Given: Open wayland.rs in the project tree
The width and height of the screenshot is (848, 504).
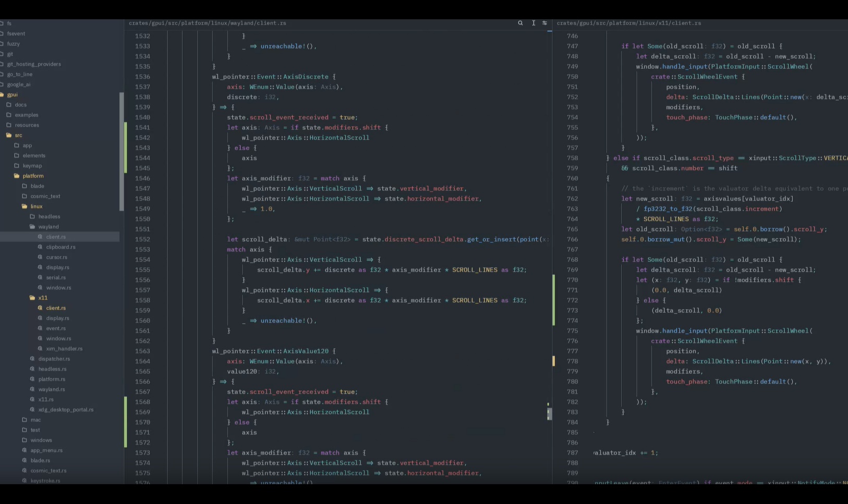Looking at the screenshot, I should 52,389.
